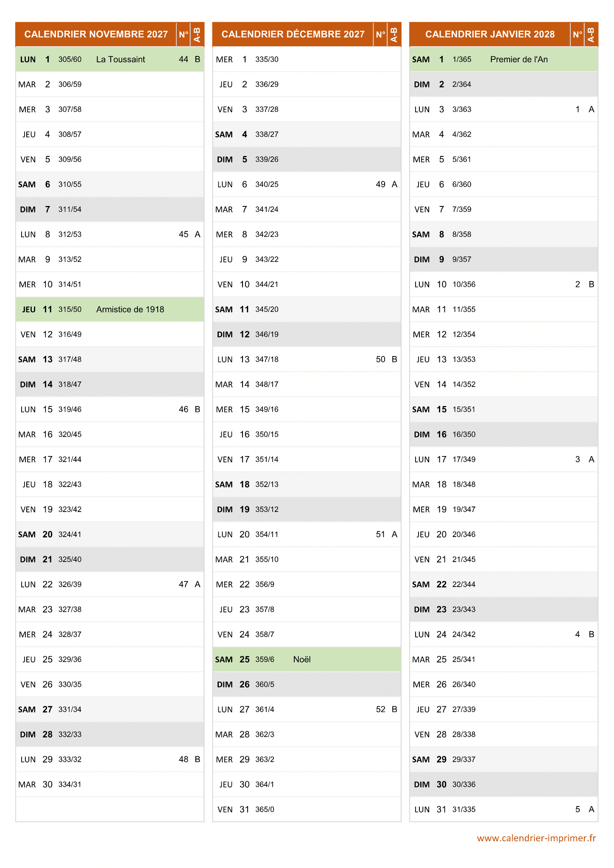Click week number 3 in January
The image size is (614, 868).
click(x=578, y=459)
